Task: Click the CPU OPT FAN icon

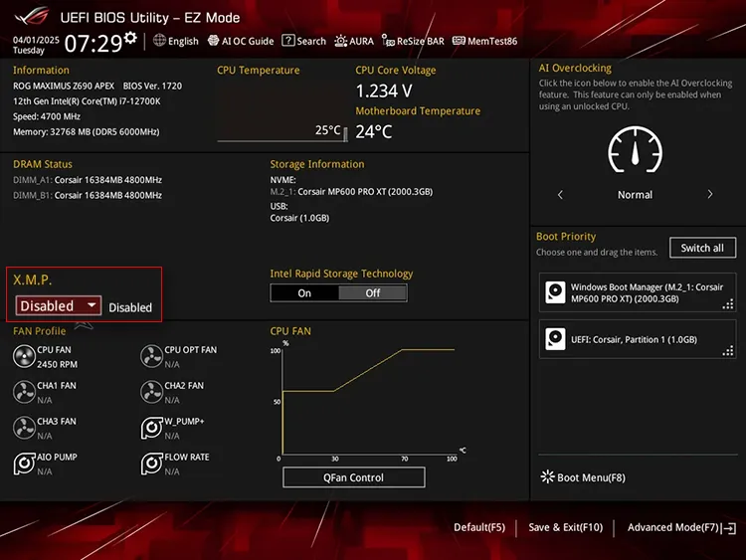Action: tap(151, 356)
